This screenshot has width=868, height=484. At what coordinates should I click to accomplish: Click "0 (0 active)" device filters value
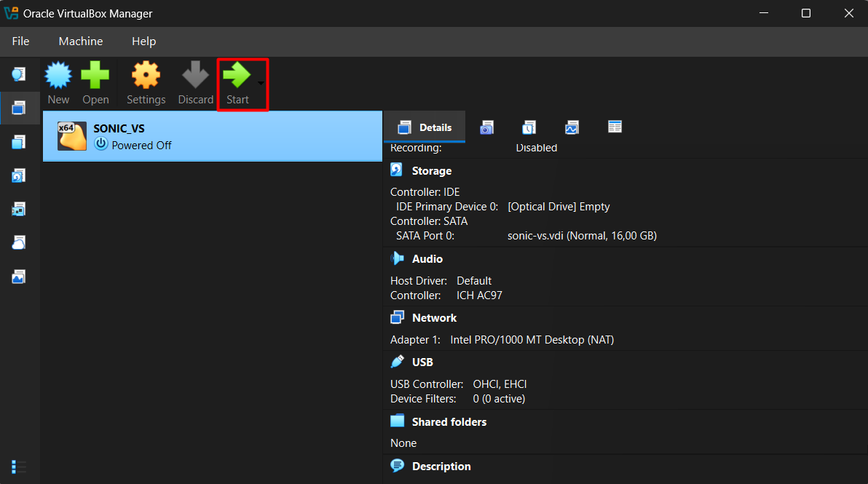pos(499,399)
